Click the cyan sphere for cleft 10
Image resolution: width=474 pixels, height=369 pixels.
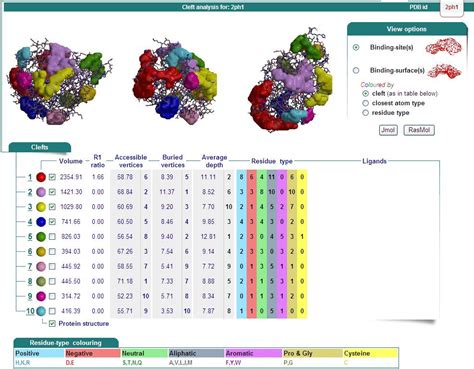coord(41,311)
